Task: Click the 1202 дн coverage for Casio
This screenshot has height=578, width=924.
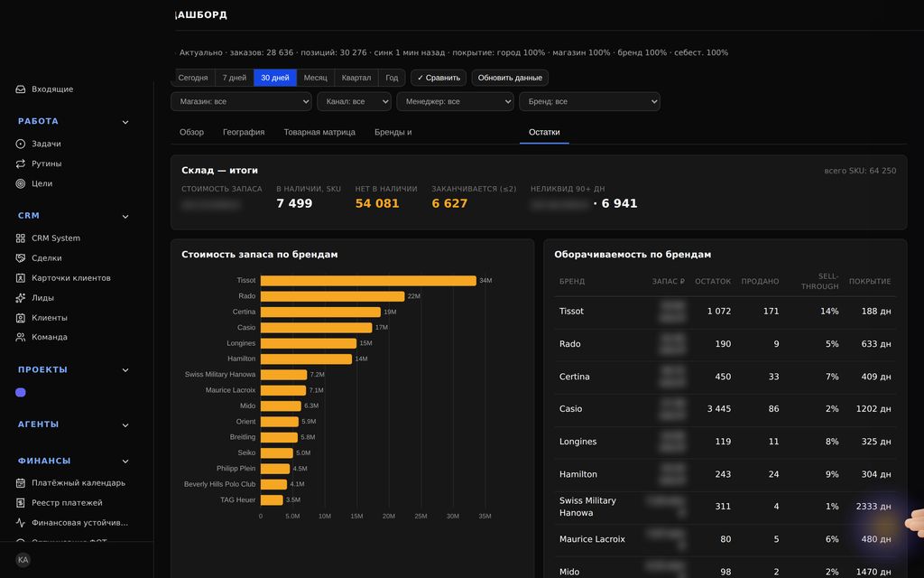Action: 873,409
